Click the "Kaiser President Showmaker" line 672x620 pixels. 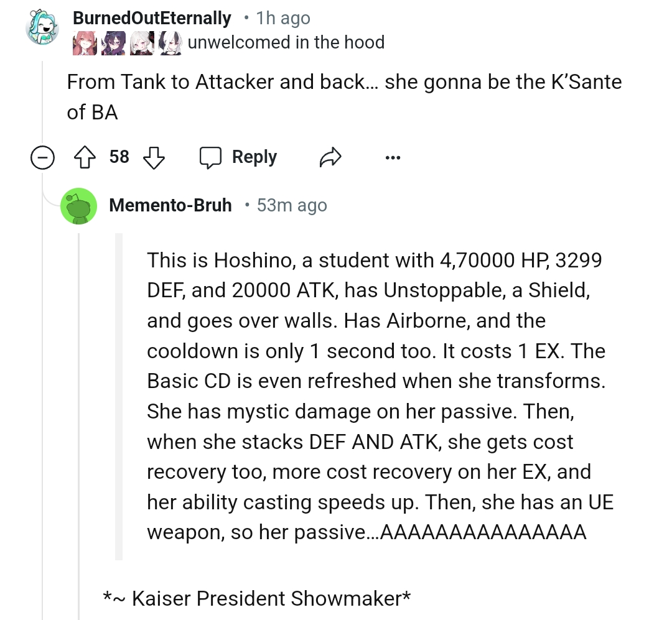tap(257, 598)
